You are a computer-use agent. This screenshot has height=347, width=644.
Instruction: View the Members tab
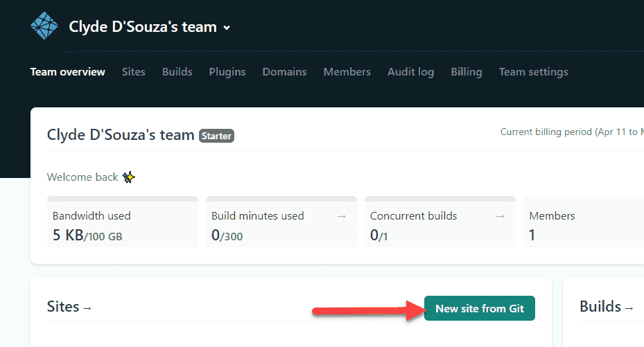pos(347,72)
